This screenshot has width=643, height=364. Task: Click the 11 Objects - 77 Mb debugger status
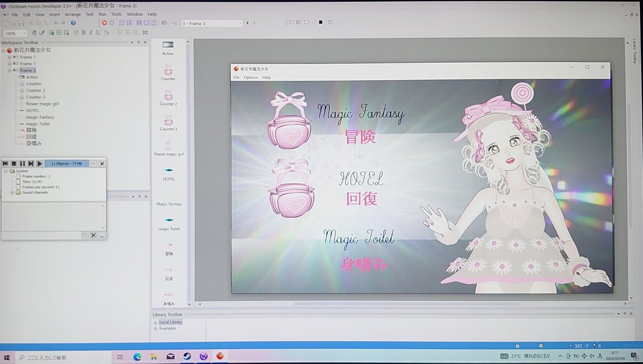(67, 163)
